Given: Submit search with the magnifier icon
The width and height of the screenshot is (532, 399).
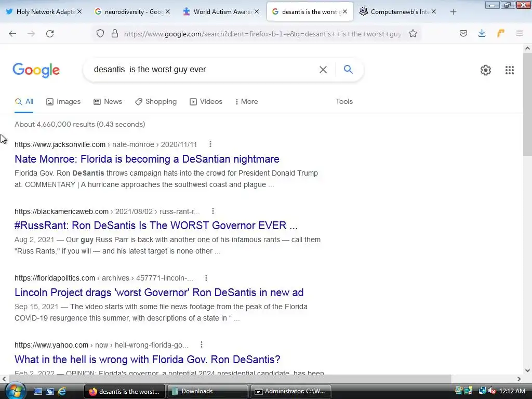Looking at the screenshot, I should [x=348, y=69].
